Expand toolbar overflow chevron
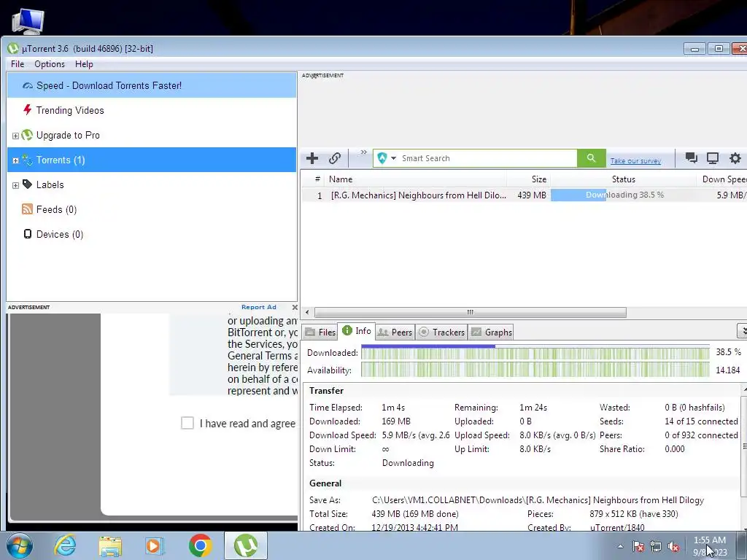The width and height of the screenshot is (747, 560). point(363,152)
